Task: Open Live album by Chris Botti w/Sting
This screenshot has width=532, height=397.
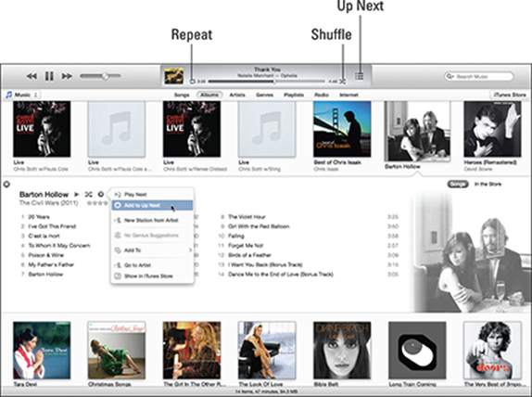Action: 267,129
